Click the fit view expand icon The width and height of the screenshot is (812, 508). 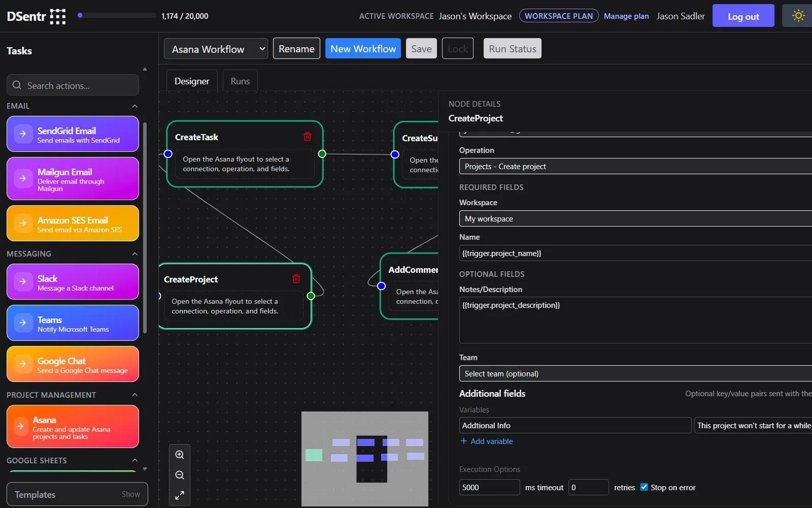point(180,495)
